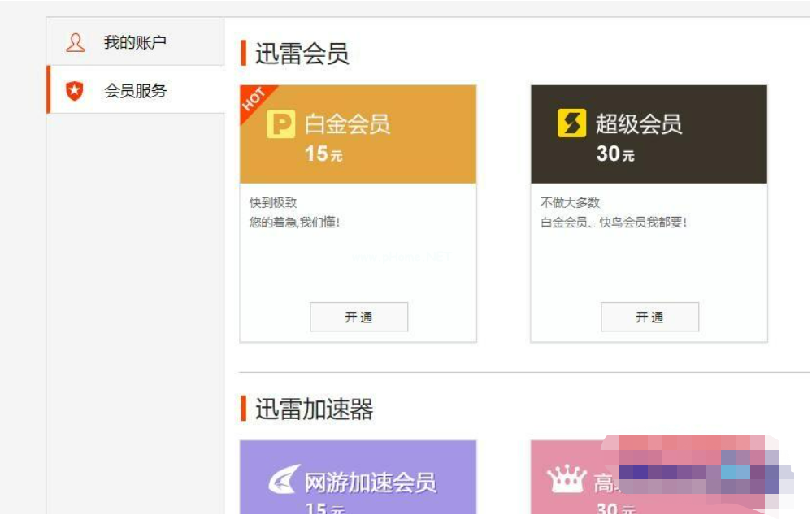Screen dimensions: 812x528
Task: Click the red shield star icon
Action: (x=75, y=91)
